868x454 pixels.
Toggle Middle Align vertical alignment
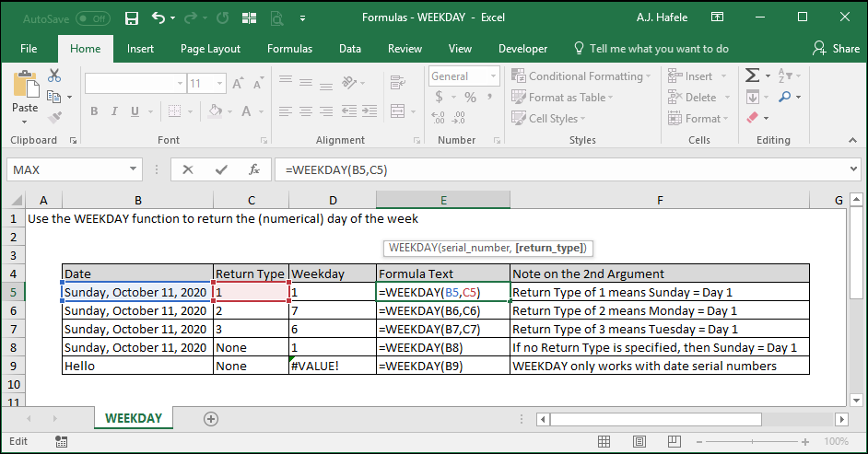click(306, 83)
